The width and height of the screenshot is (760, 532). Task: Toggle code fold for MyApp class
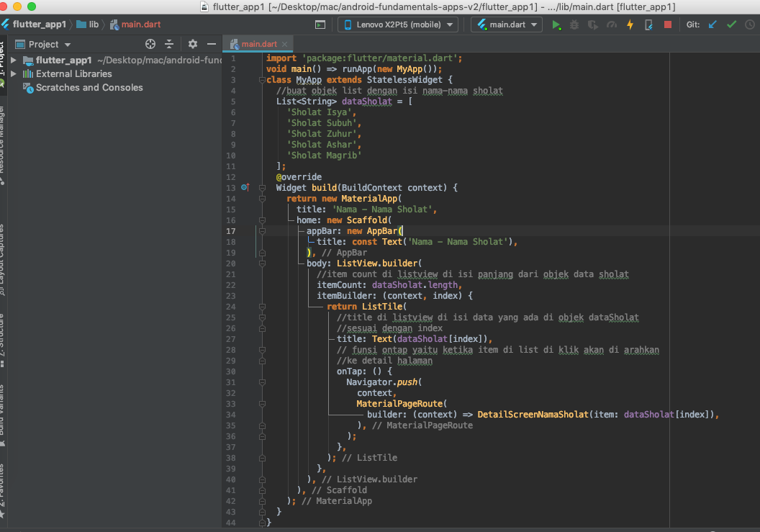pyautogui.click(x=262, y=80)
